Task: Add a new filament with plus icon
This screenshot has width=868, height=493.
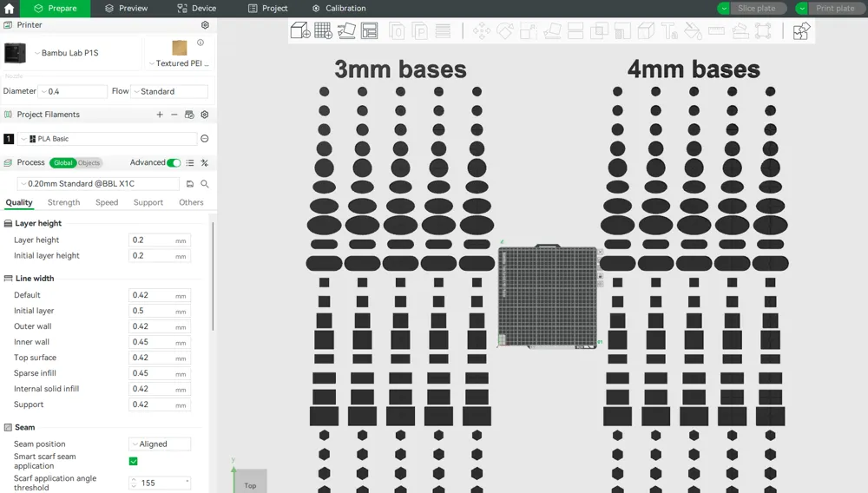Action: coord(160,115)
